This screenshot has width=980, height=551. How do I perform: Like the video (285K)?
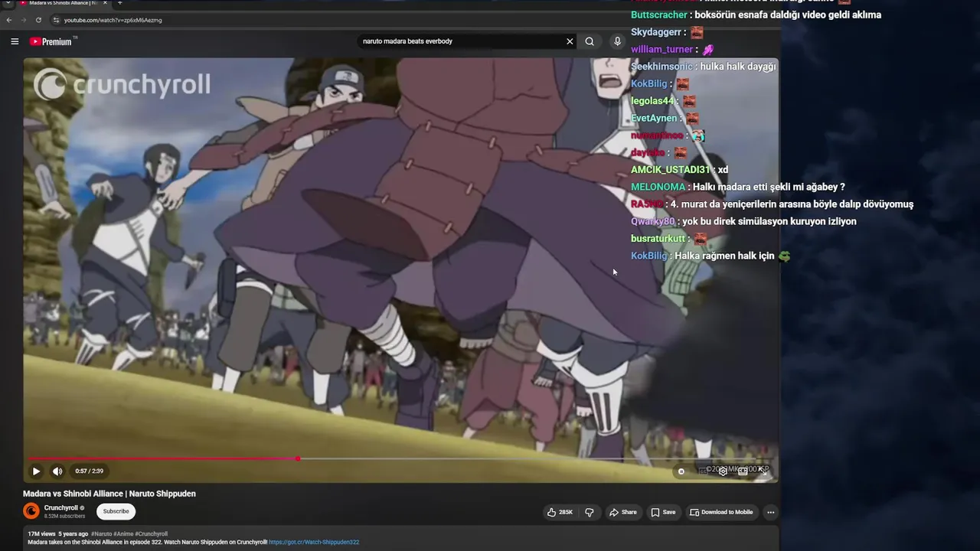pyautogui.click(x=560, y=512)
